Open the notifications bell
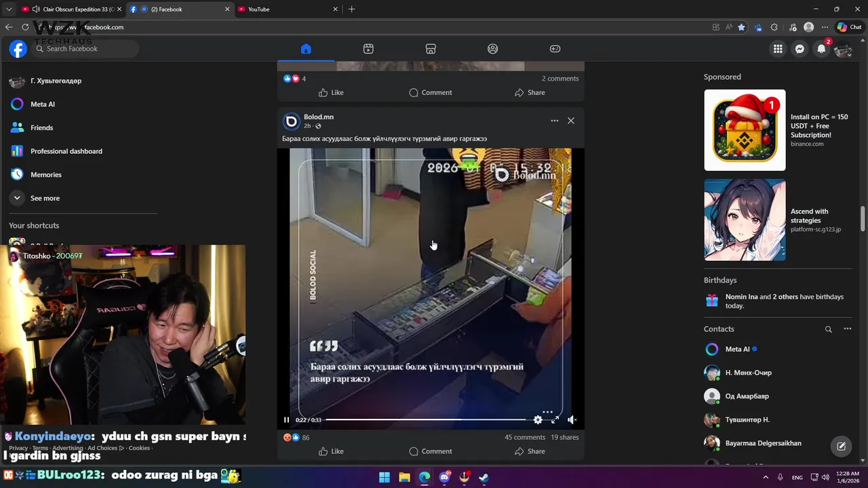 (x=821, y=49)
